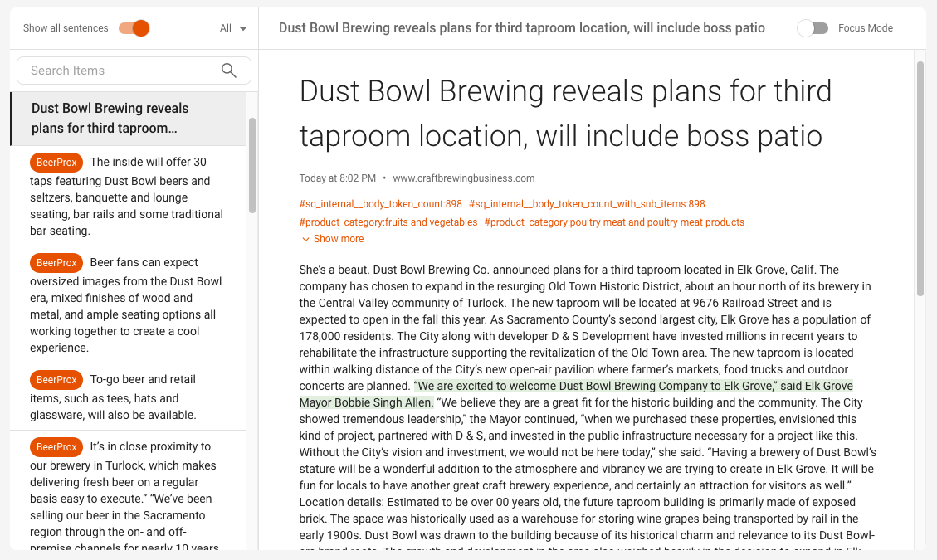Select the Dust Bowl Brewing article list item
This screenshot has height=560, width=937.
tap(128, 119)
